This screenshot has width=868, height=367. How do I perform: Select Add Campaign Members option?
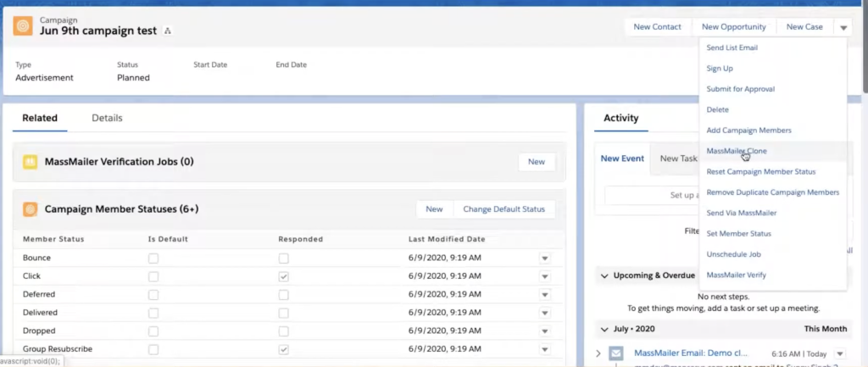click(749, 130)
